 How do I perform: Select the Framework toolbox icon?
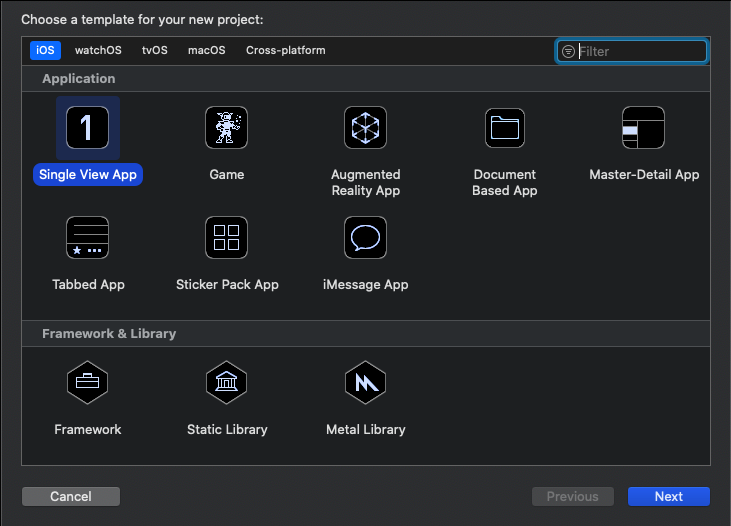pyautogui.click(x=88, y=382)
